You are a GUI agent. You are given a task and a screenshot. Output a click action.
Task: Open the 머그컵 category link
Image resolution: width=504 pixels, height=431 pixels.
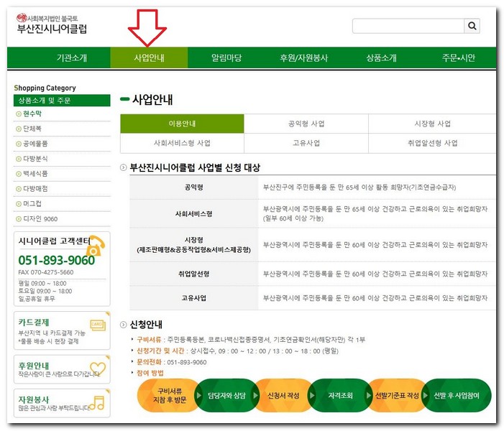(32, 204)
